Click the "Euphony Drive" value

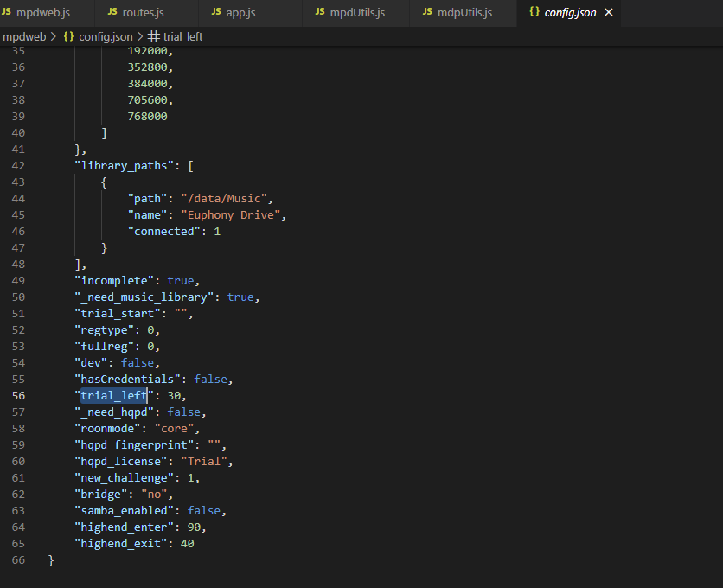[231, 215]
